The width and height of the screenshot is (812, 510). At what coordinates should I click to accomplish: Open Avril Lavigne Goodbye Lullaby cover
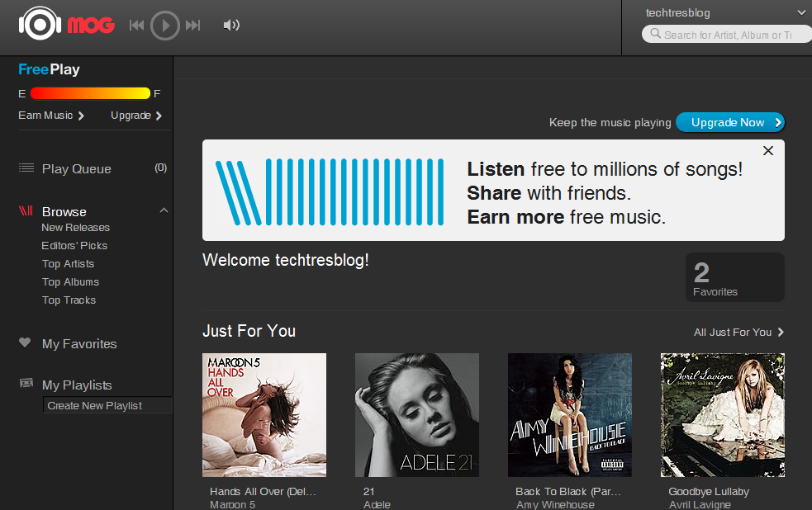723,415
